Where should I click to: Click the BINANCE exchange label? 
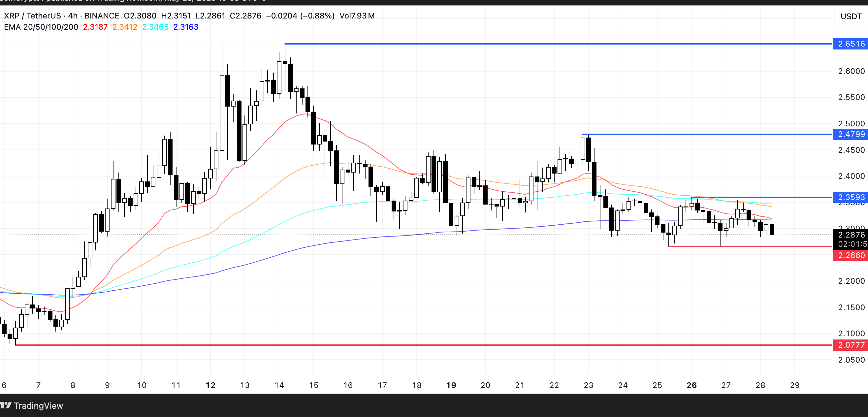tap(102, 16)
